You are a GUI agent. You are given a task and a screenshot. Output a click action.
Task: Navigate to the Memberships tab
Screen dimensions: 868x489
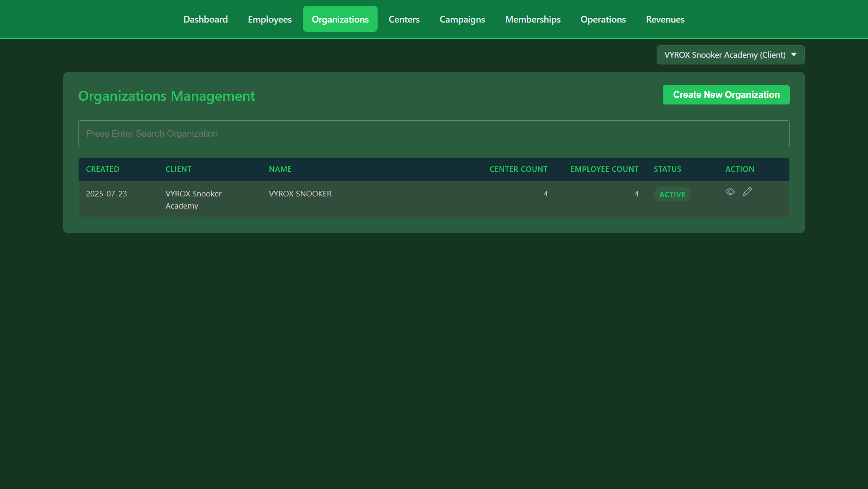[x=533, y=19]
